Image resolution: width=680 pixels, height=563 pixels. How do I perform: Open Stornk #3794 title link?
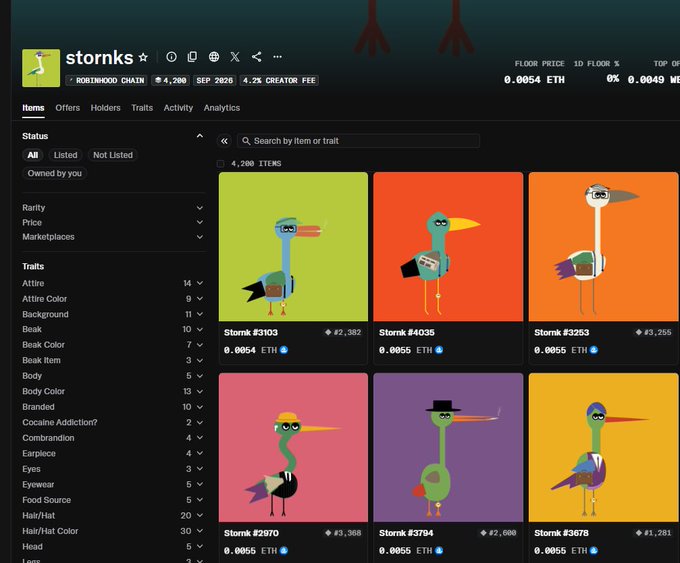406,533
